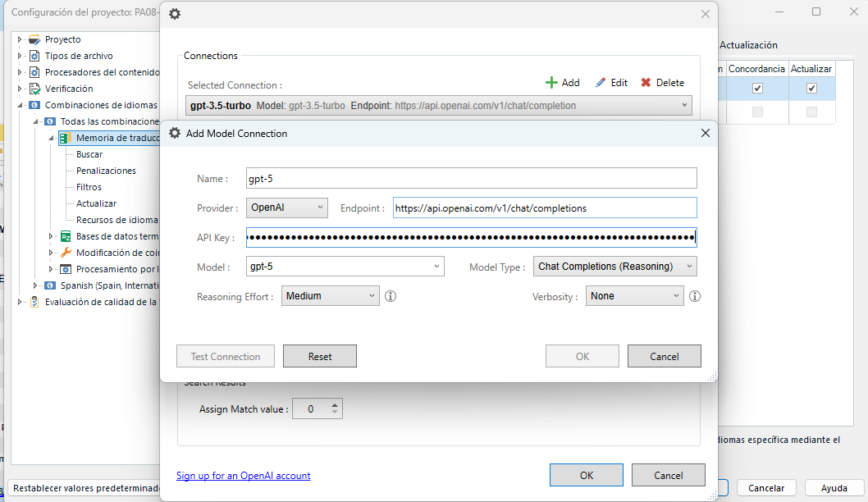The image size is (868, 502).
Task: Select the Filtros tree item
Action: tap(89, 187)
